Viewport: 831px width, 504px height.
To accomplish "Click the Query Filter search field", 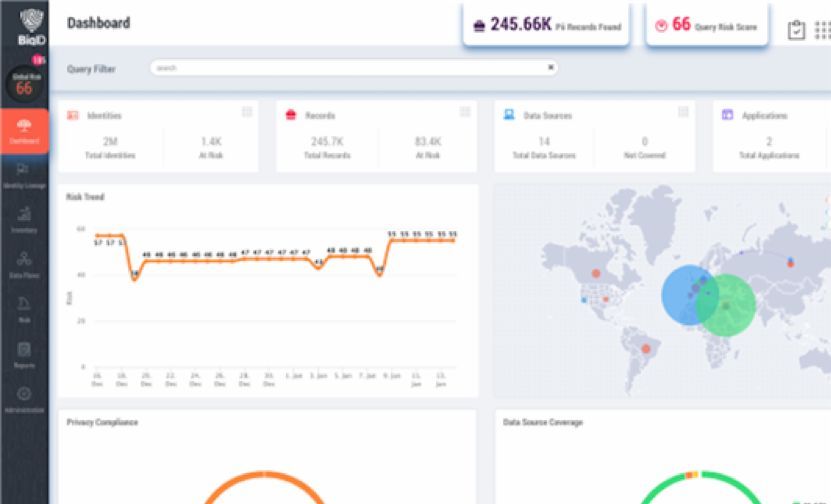I will coord(353,67).
